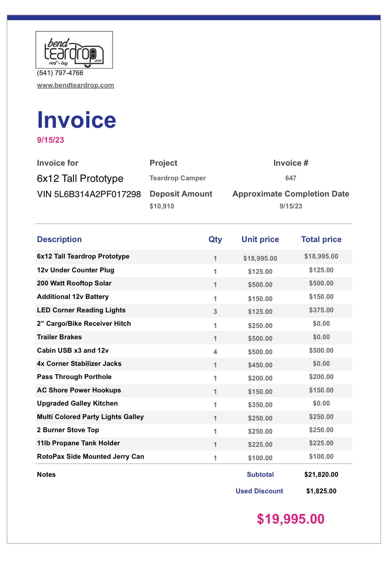392x574 pixels.
Task: Click quantity 4 for Cabin USB x3 and 12v
Action: (x=215, y=352)
